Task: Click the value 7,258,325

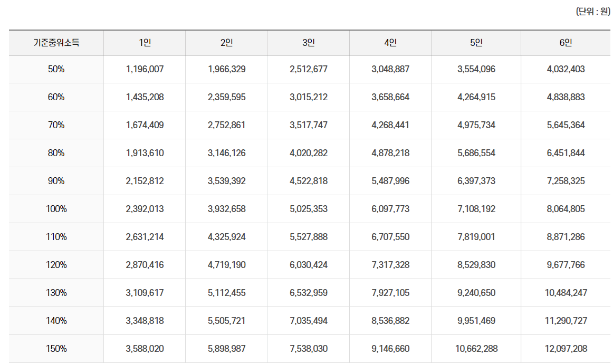Action: click(x=566, y=181)
